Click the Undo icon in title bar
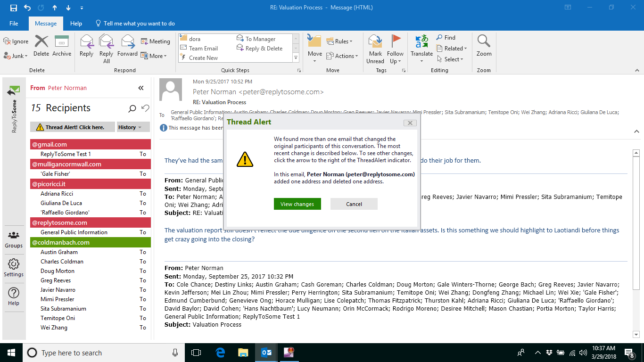 (27, 8)
